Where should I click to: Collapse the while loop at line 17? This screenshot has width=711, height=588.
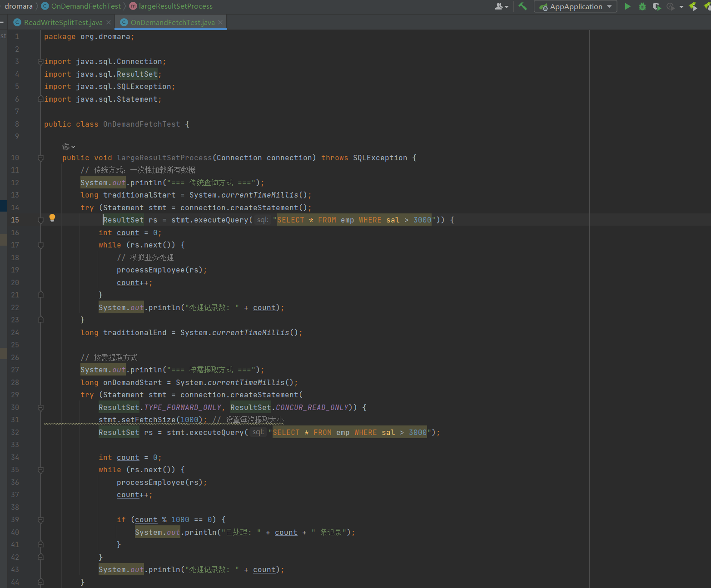pos(41,245)
